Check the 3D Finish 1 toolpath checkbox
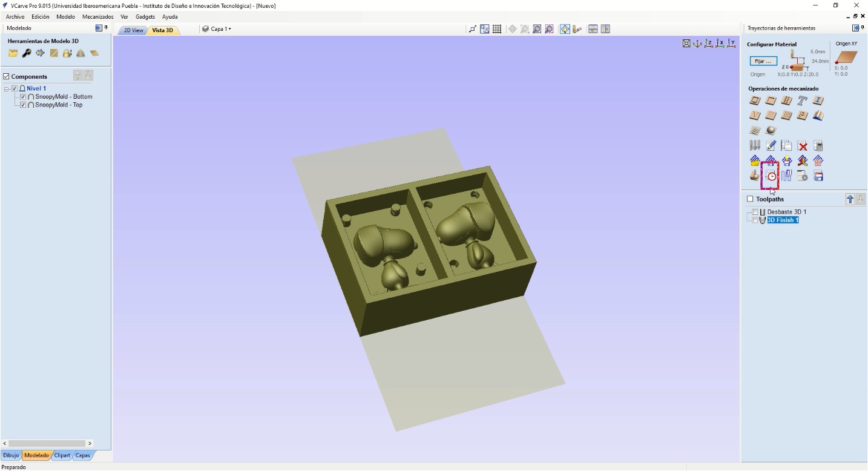The image size is (868, 471). tap(755, 220)
